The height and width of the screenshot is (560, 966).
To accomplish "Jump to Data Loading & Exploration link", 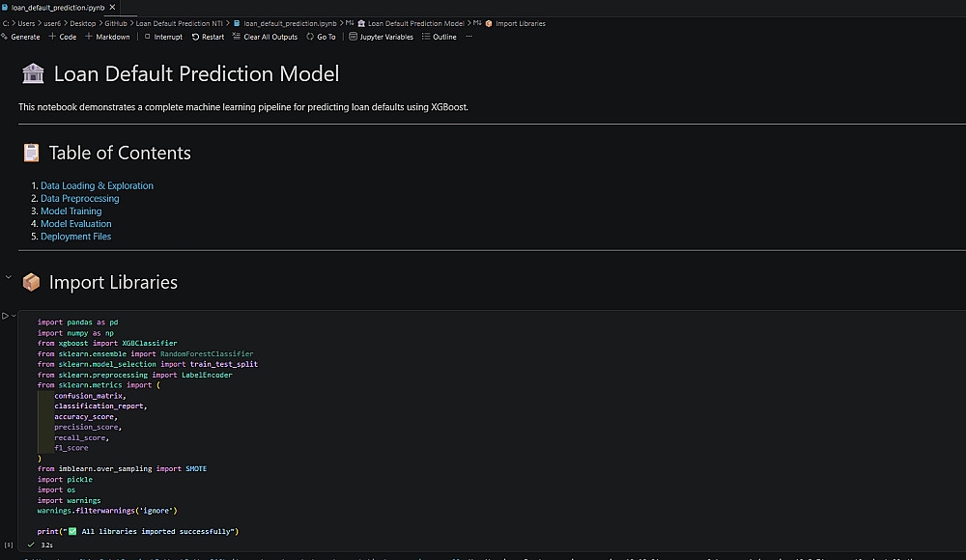I will point(97,185).
